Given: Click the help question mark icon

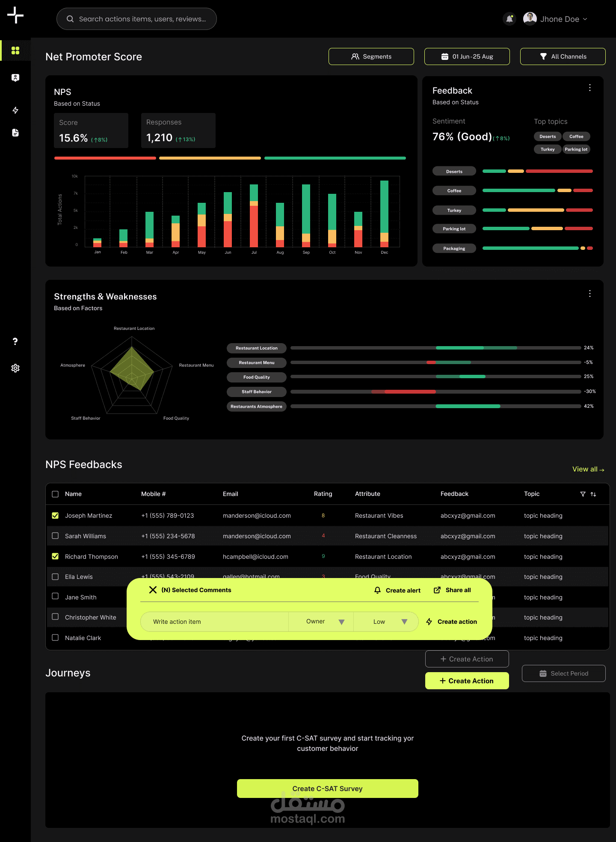Looking at the screenshot, I should click(15, 341).
